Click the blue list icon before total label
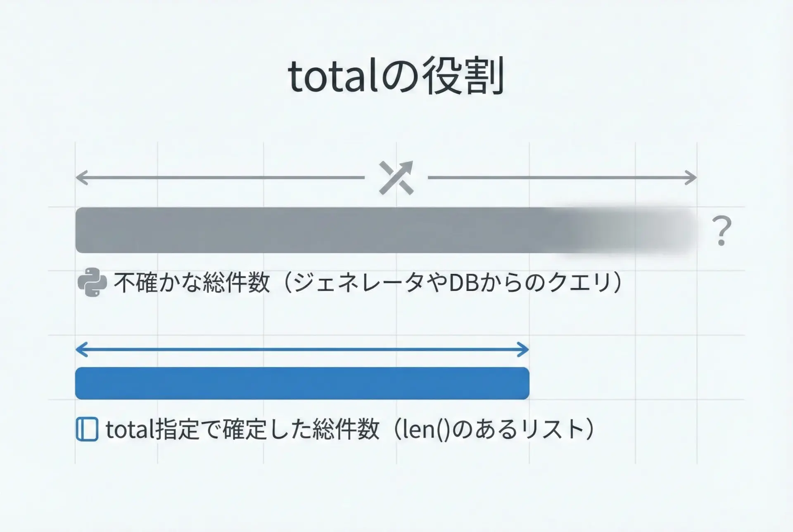 87,430
